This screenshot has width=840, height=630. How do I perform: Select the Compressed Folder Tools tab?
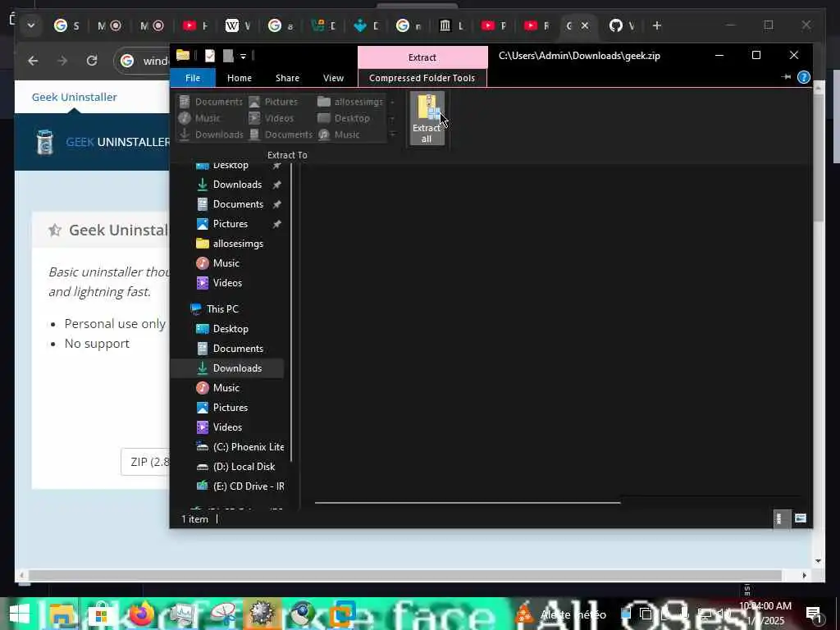pos(422,78)
